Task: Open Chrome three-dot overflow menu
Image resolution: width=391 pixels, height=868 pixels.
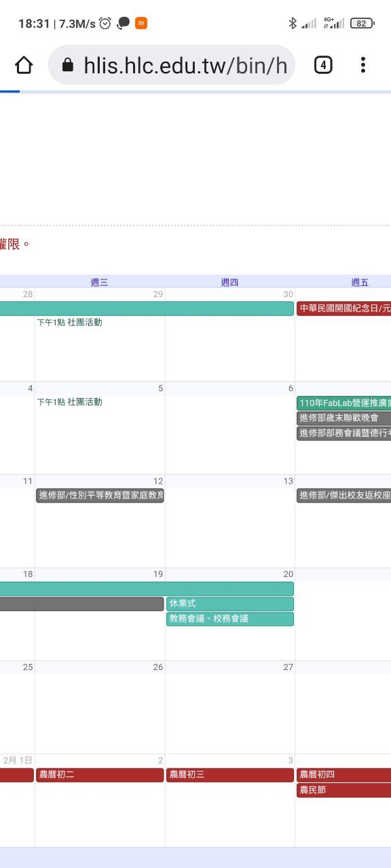Action: pyautogui.click(x=363, y=65)
